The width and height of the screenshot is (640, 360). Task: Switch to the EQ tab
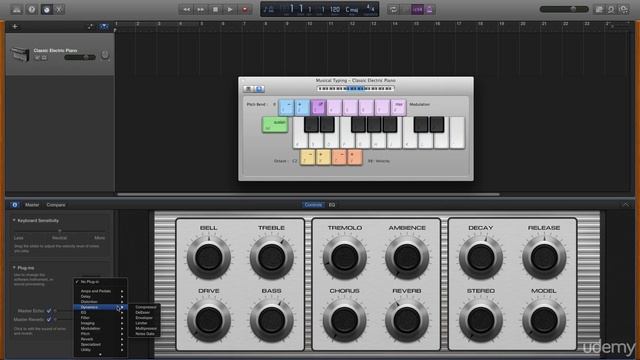point(332,205)
